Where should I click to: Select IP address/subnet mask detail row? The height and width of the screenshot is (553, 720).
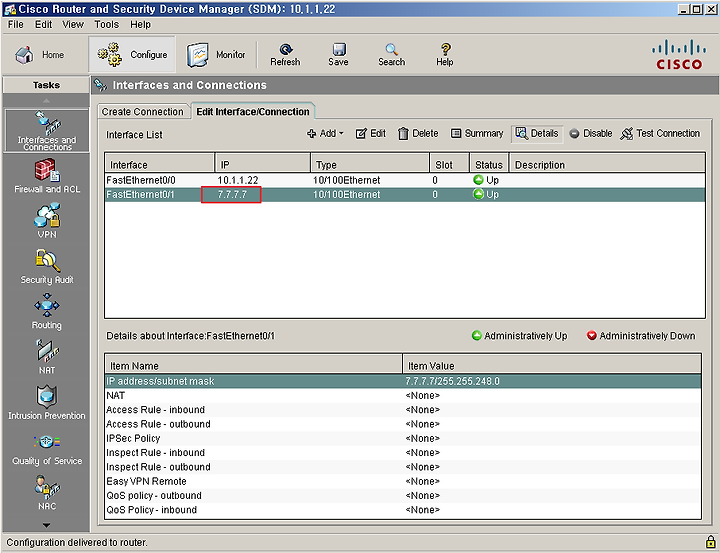pos(403,381)
